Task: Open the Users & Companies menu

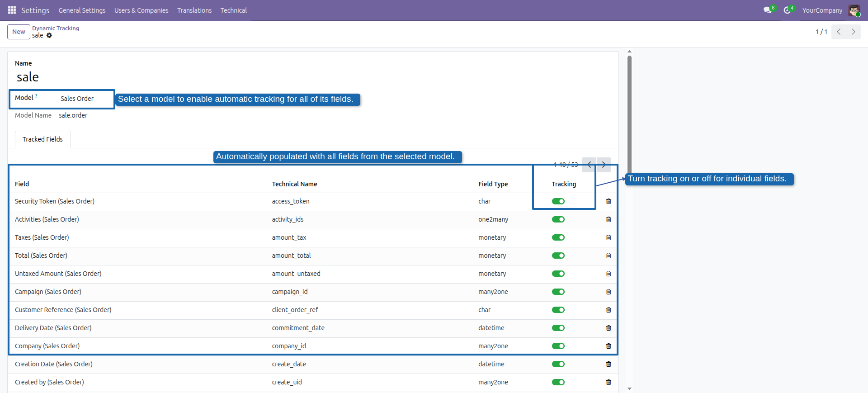Action: pos(141,10)
